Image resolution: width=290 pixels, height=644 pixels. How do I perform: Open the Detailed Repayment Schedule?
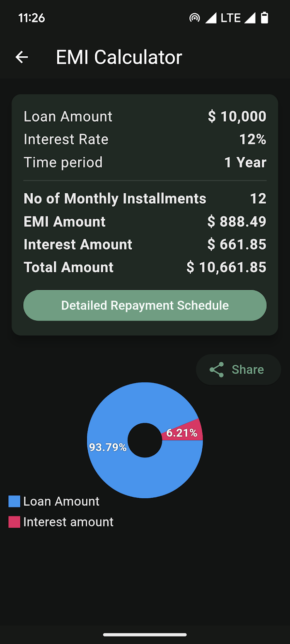pos(145,305)
